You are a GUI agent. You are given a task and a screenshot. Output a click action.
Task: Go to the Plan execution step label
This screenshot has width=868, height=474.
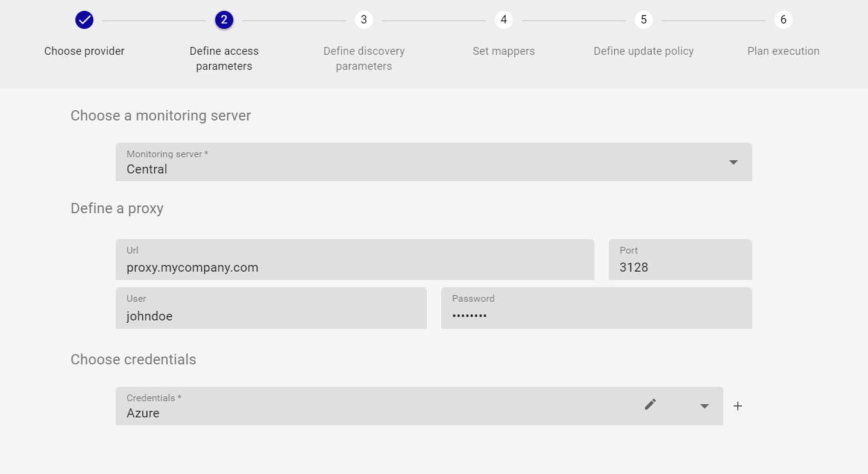pyautogui.click(x=783, y=51)
